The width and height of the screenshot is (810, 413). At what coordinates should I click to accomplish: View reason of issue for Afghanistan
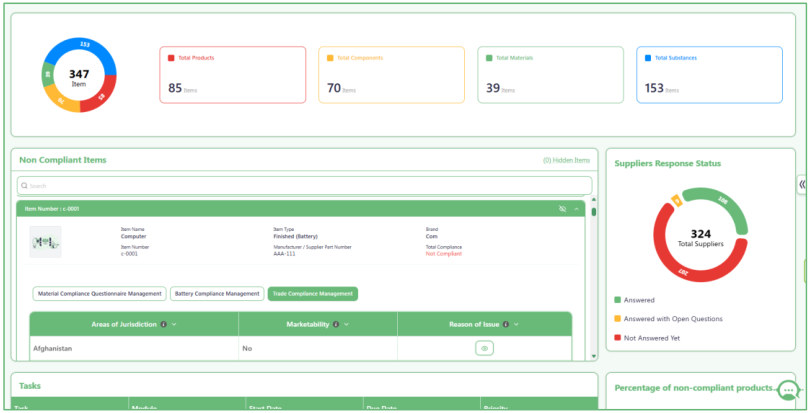(484, 348)
